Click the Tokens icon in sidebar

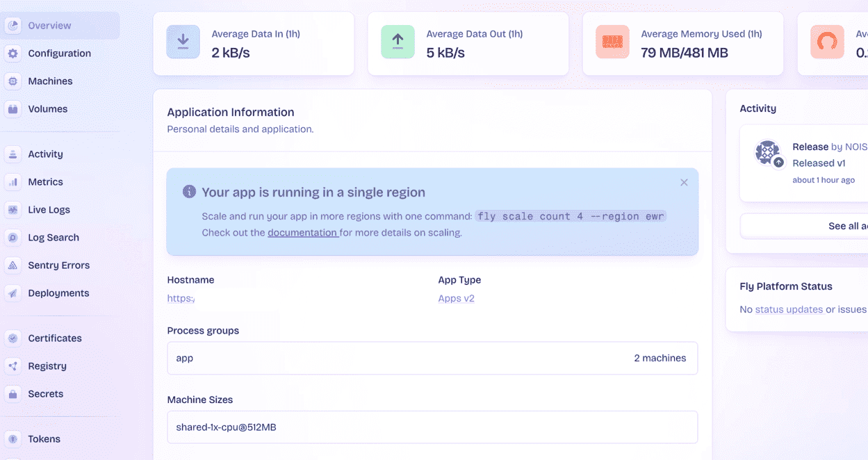click(13, 439)
